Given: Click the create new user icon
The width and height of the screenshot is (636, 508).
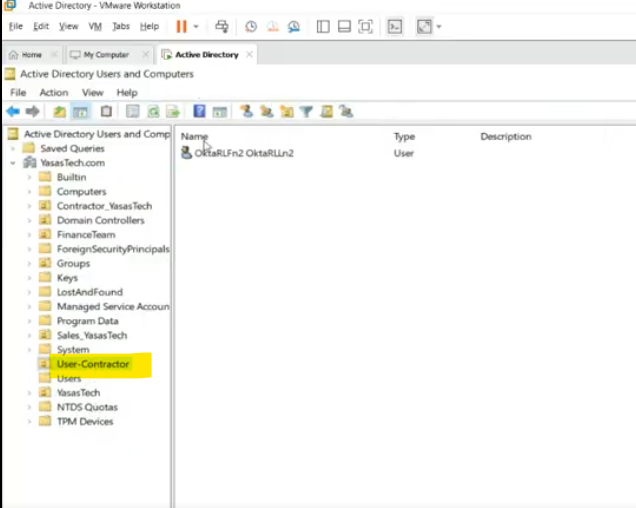Looking at the screenshot, I should click(x=247, y=112).
